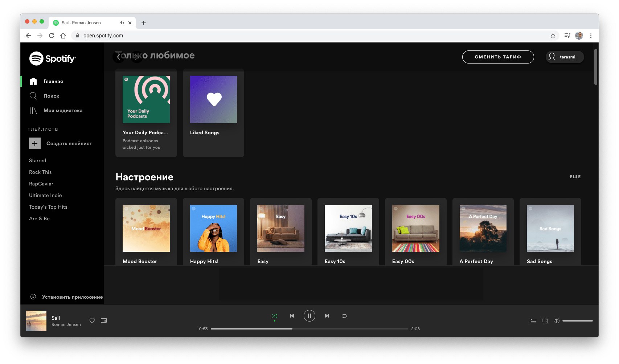Viewport: 619px width, 364px height.
Task: Open Today's Top Hits playlist
Action: click(48, 207)
